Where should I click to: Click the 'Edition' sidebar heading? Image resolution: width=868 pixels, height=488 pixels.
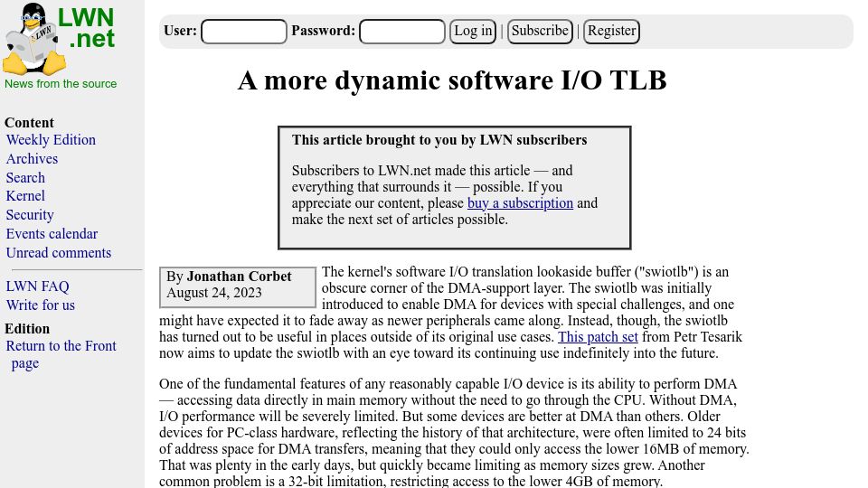pyautogui.click(x=27, y=329)
